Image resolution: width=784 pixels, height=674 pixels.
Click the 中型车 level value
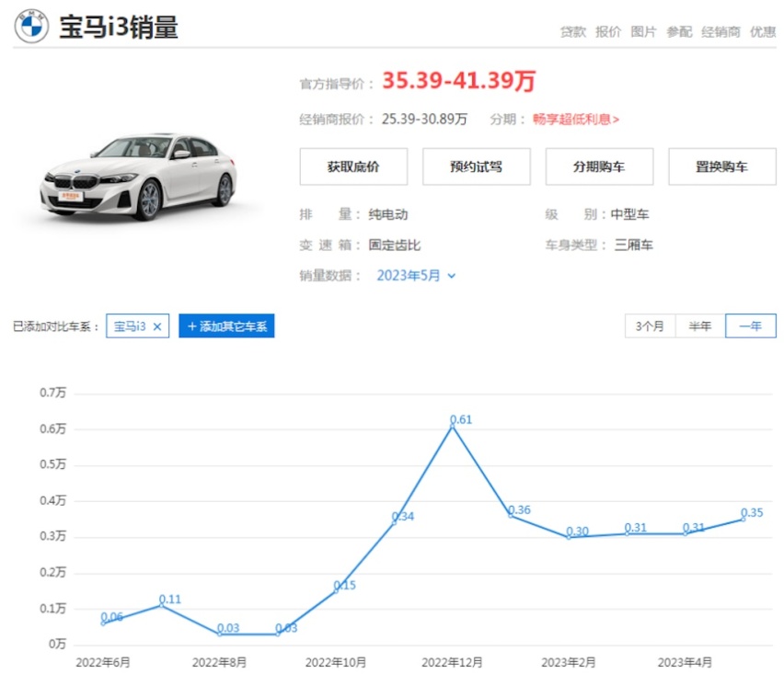coord(629,214)
